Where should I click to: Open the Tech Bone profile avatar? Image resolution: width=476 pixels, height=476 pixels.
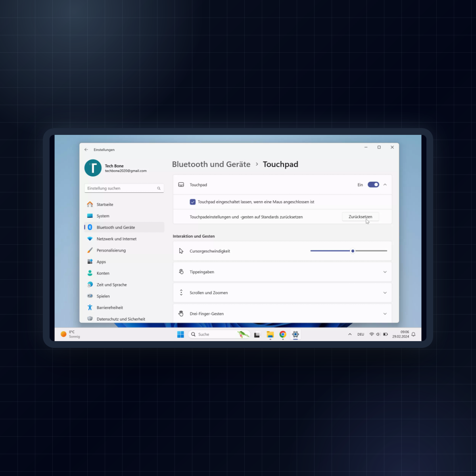pos(93,168)
